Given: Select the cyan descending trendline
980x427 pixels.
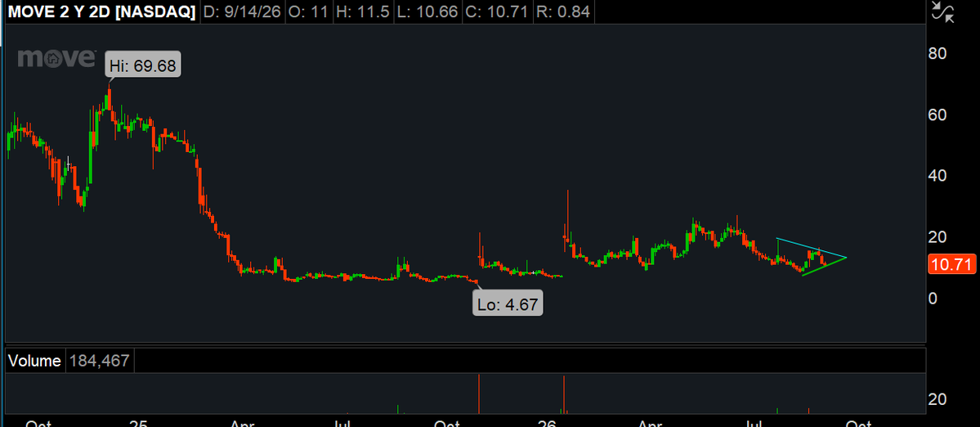Looking at the screenshot, I should [812, 248].
